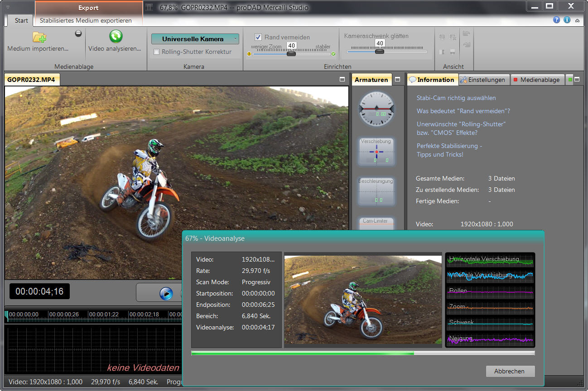Viewport: 588px width, 391px height.
Task: Open link Was bedeutet "Rand vermeiden"?
Action: tap(463, 111)
